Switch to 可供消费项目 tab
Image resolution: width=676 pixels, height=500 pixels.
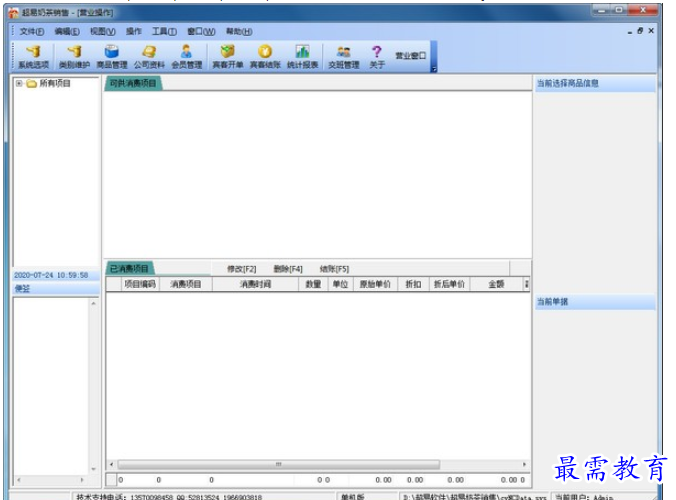coord(133,83)
